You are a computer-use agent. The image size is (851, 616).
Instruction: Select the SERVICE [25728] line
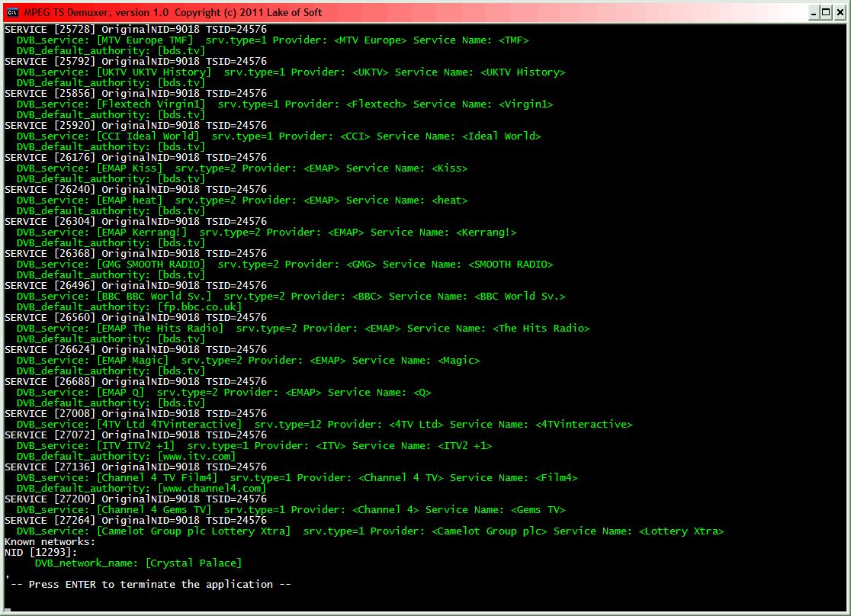[x=136, y=29]
